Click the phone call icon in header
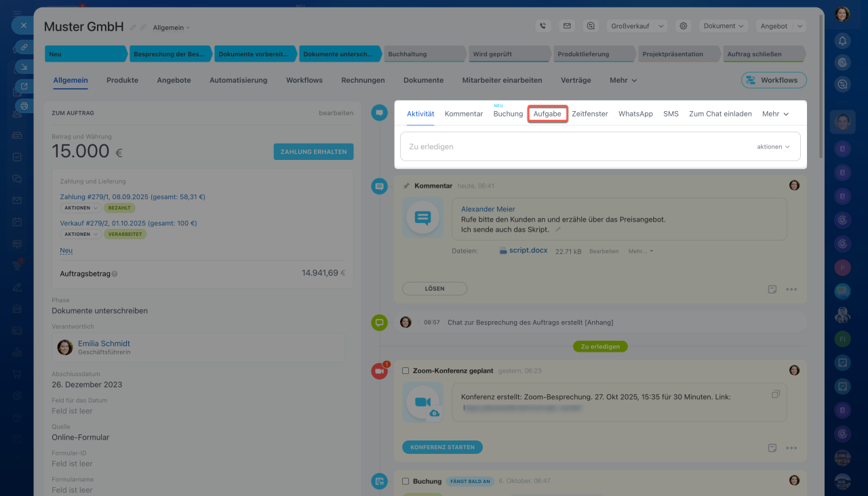 coord(542,26)
